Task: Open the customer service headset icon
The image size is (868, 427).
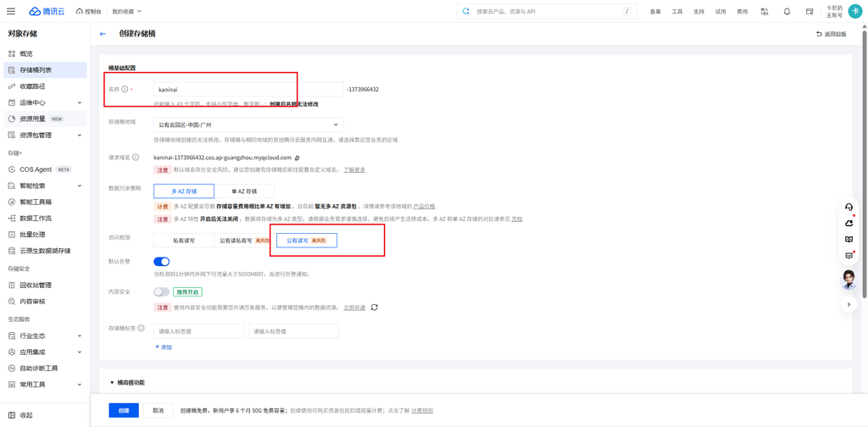Action: point(849,207)
